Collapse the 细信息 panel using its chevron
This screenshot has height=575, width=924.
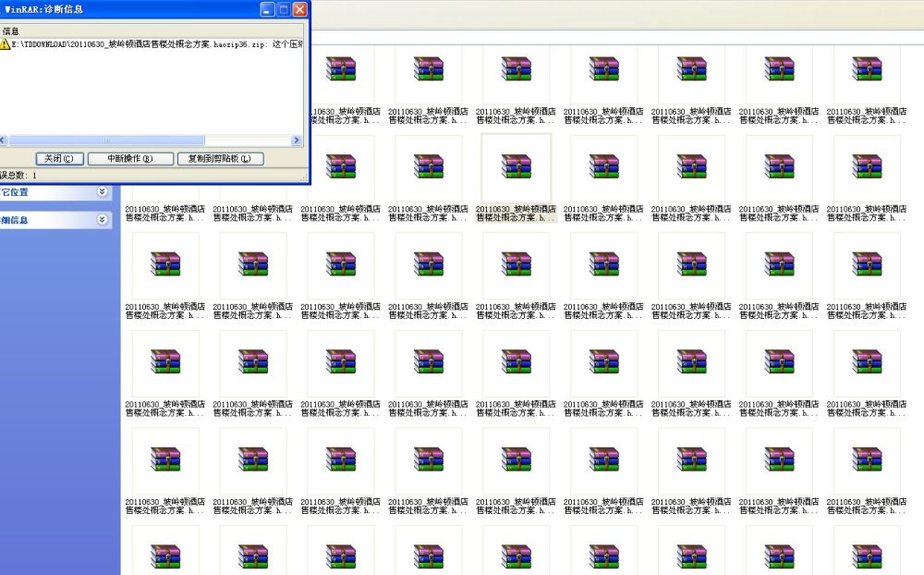pos(102,219)
